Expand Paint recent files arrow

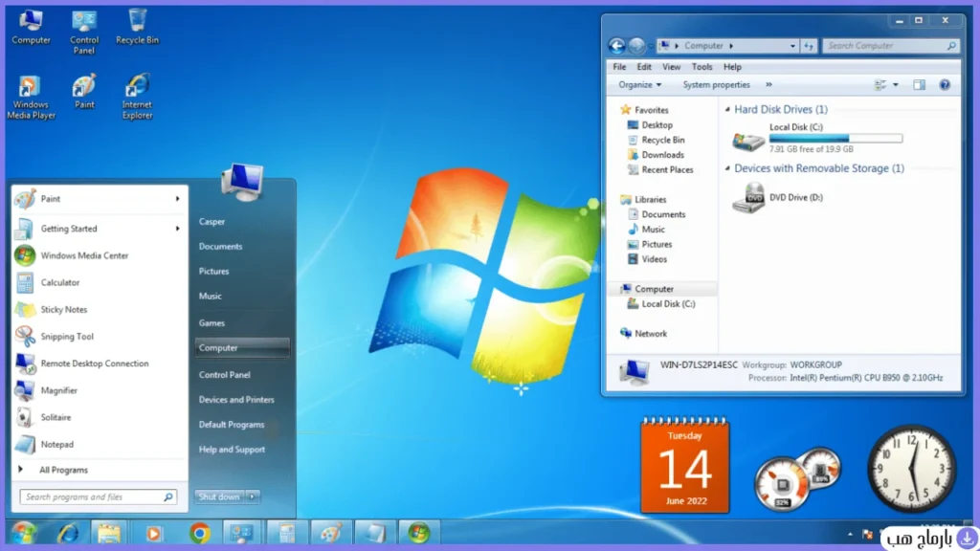(x=177, y=199)
